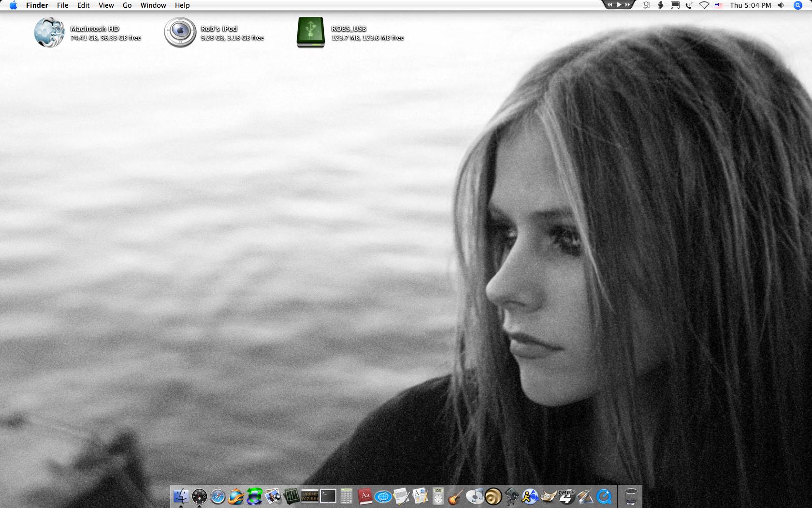Launch GarageBand guitar icon
Screen dimensions: 812x508
pyautogui.click(x=455, y=496)
